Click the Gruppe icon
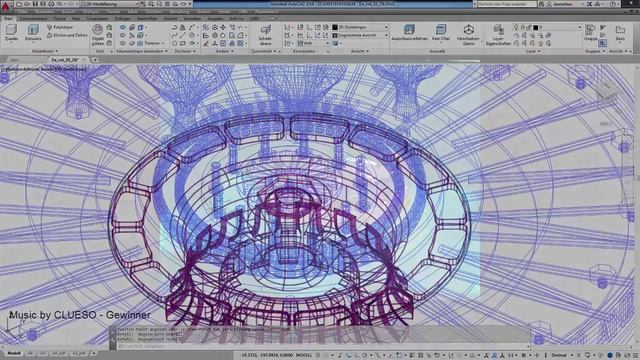Viewport: 640px width, 360px height. (x=590, y=32)
